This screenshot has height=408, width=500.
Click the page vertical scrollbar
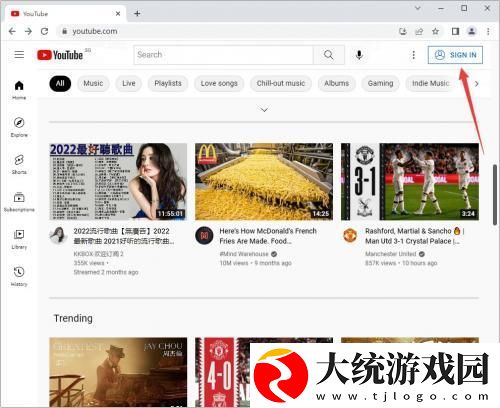(x=496, y=195)
